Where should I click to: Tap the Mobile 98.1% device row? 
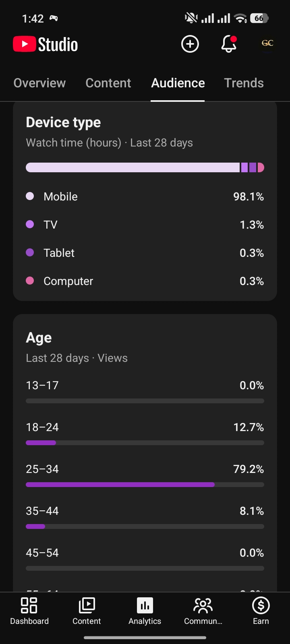[x=145, y=196]
